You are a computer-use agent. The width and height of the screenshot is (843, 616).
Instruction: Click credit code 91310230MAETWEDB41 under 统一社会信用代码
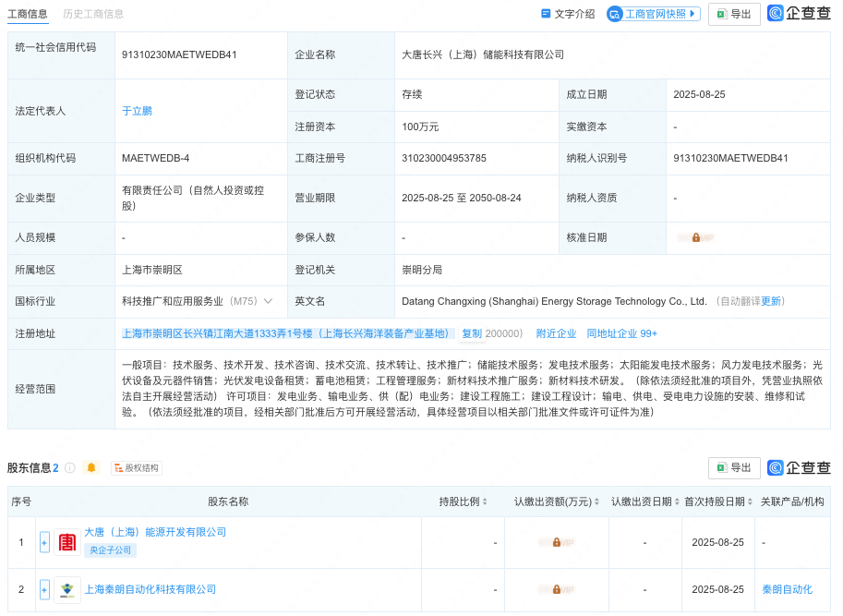[x=179, y=54]
